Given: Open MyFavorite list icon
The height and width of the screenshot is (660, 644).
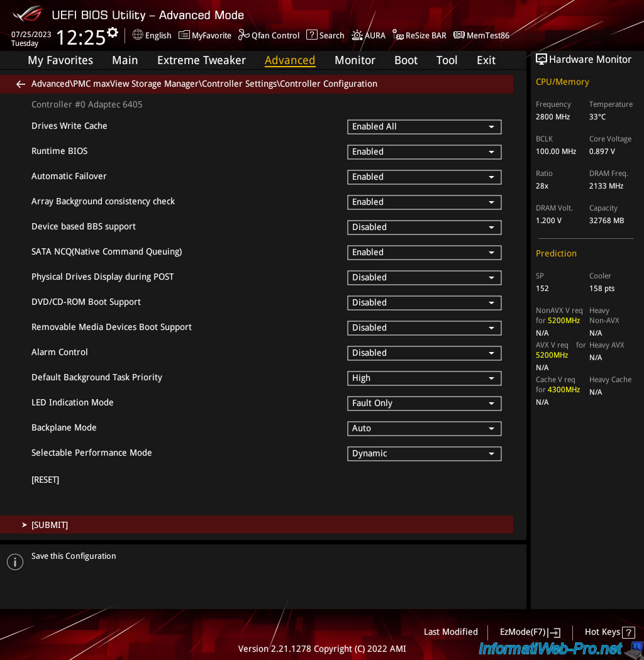Looking at the screenshot, I should pyautogui.click(x=184, y=35).
